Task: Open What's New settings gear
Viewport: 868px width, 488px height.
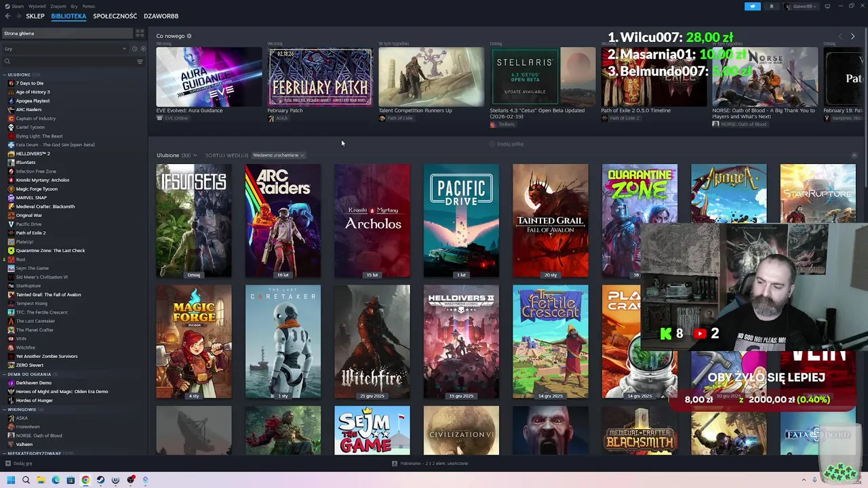Action: click(x=189, y=36)
